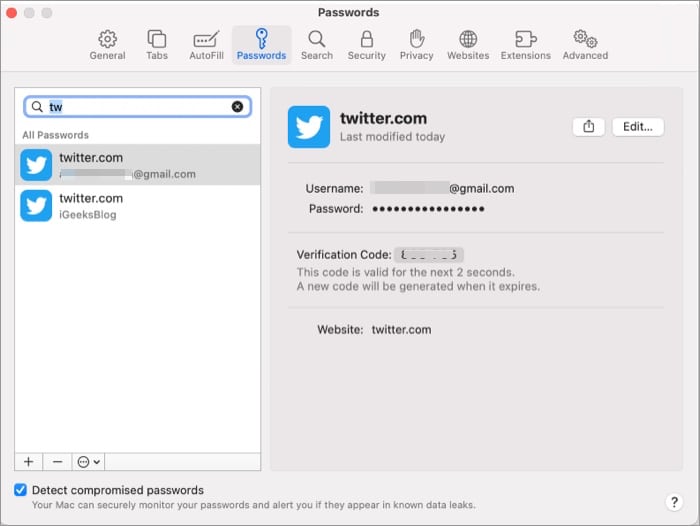Toggle Detect compromised passwords checkbox
The height and width of the screenshot is (526, 700).
click(x=20, y=490)
